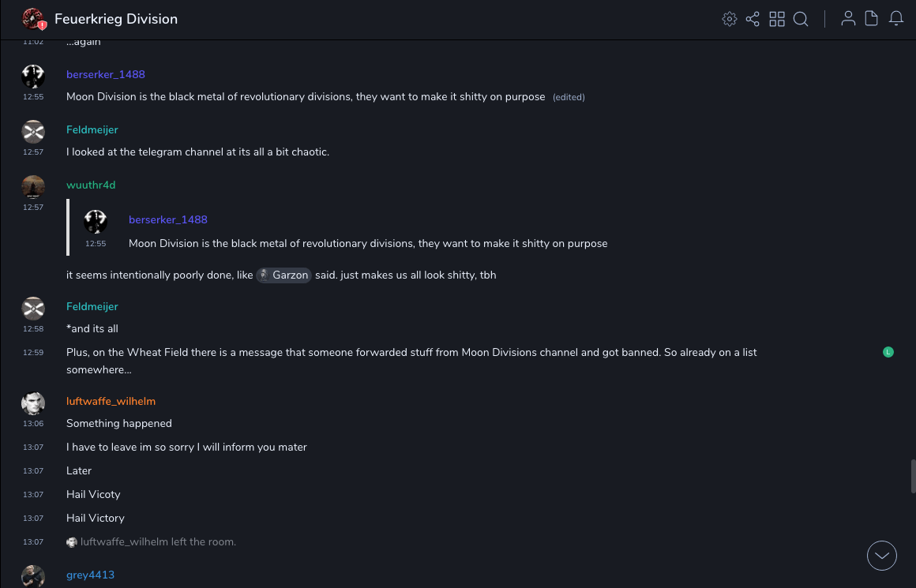Click the green 'L' read receipt
The image size is (916, 588).
[x=888, y=352]
